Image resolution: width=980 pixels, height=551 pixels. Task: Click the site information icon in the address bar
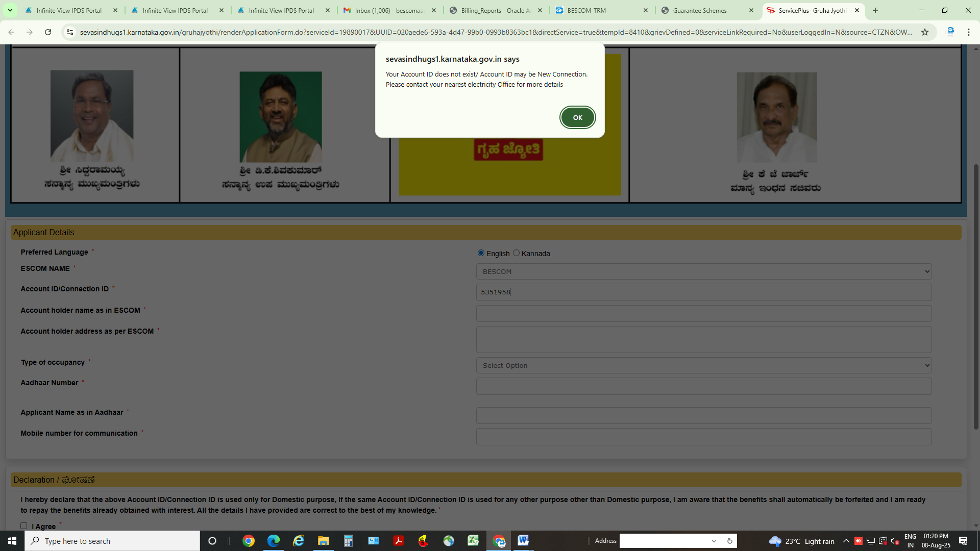pyautogui.click(x=70, y=32)
